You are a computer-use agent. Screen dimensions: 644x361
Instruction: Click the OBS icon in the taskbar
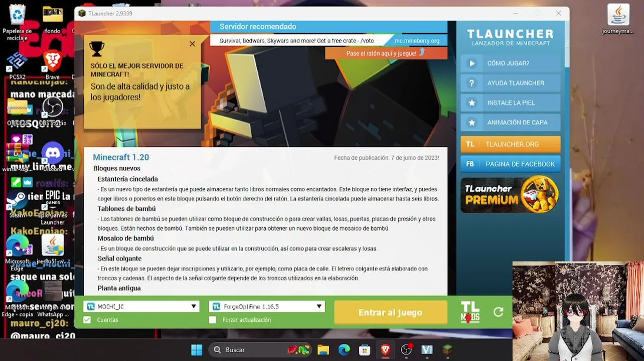tap(406, 349)
